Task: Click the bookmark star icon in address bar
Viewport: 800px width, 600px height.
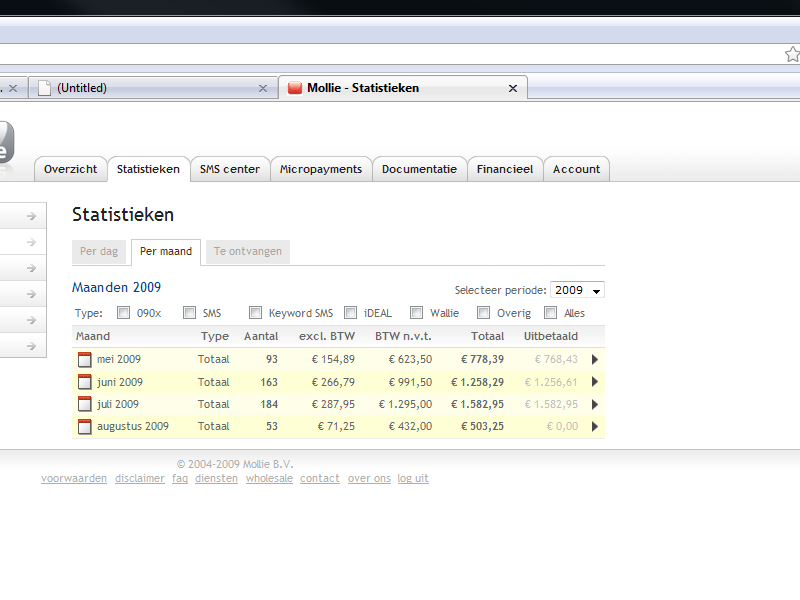Action: 792,54
